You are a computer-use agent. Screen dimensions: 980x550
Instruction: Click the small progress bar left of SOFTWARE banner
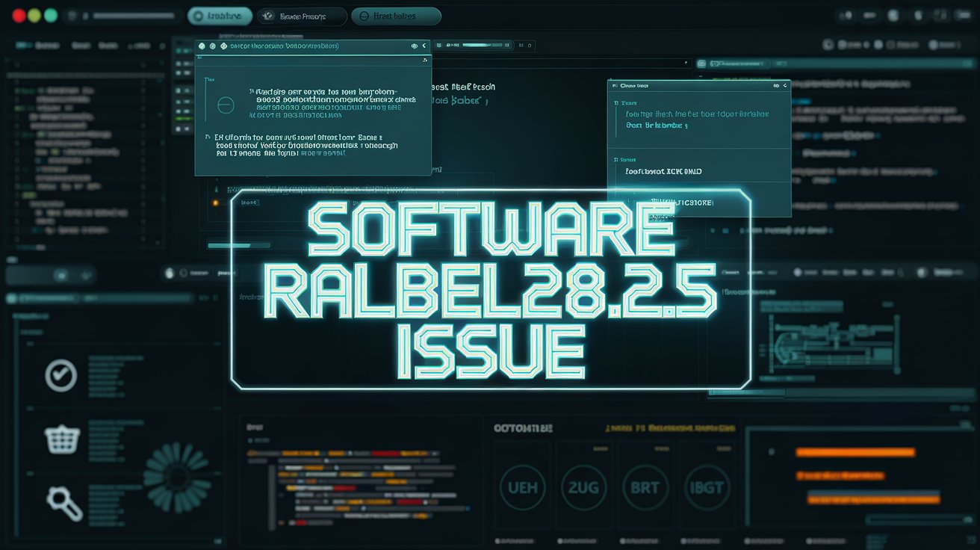click(x=240, y=245)
